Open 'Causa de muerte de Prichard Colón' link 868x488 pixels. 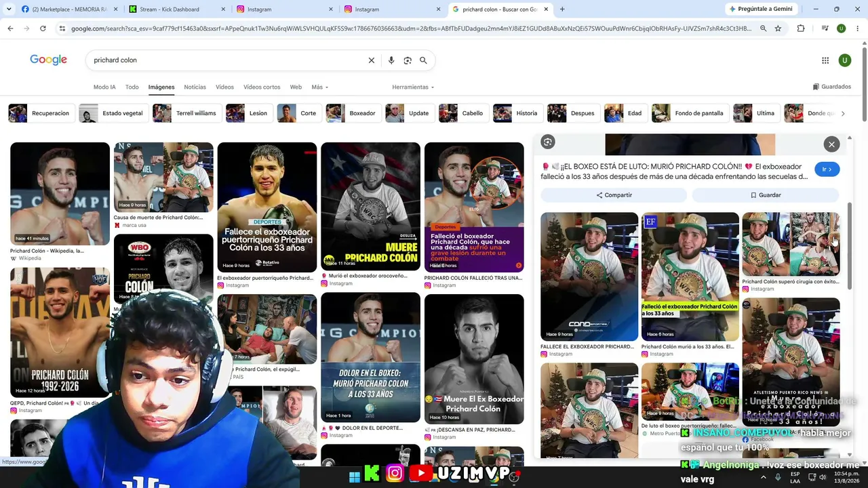(x=158, y=218)
